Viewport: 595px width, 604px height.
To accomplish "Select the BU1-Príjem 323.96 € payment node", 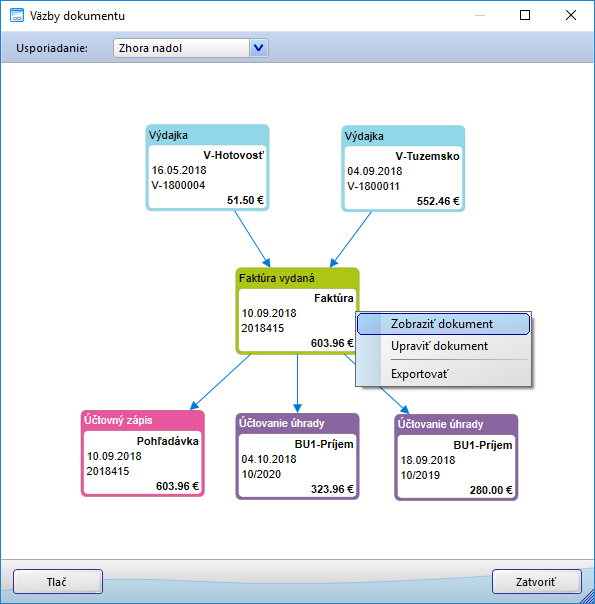I will click(297, 456).
